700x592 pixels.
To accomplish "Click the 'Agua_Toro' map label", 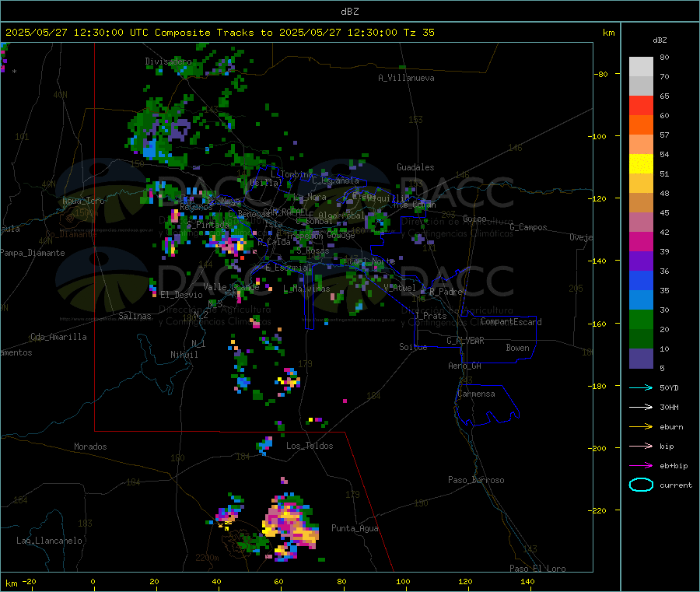I will click(83, 201).
